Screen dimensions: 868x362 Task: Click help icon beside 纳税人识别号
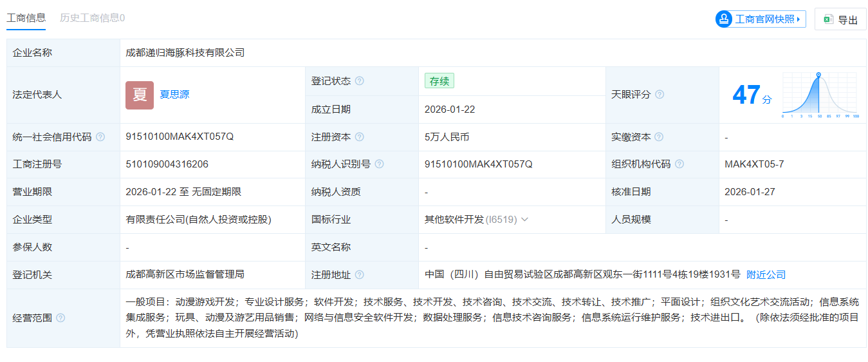click(379, 164)
